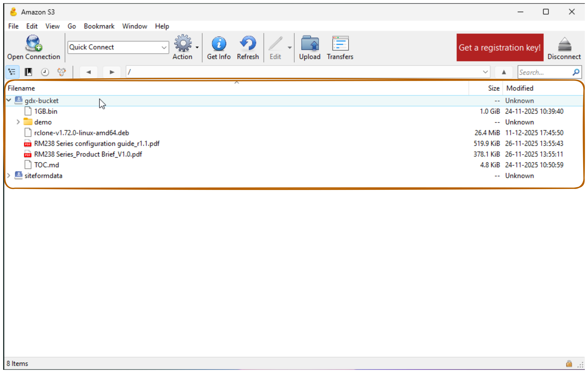The width and height of the screenshot is (588, 373).
Task: Expand the demo folder
Action: (18, 122)
